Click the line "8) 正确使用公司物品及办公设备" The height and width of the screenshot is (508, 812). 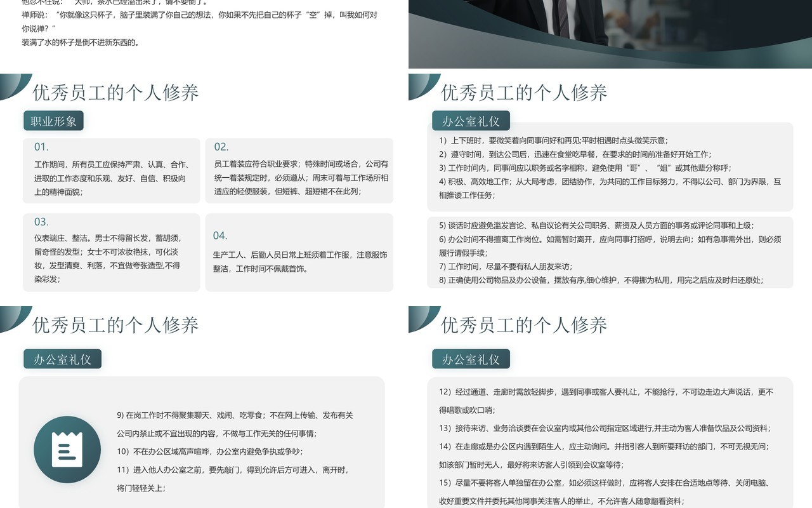pos(601,280)
